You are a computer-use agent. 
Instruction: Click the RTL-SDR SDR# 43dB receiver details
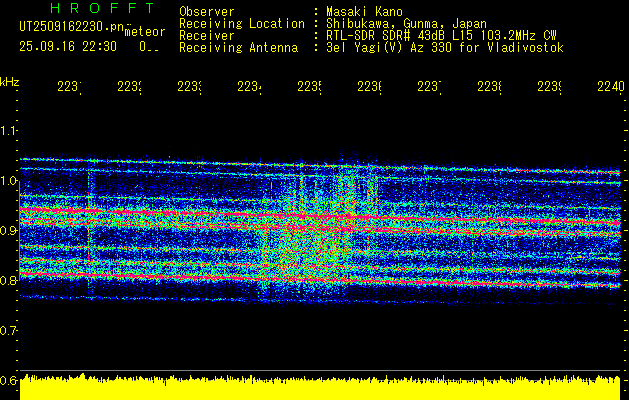coord(441,36)
